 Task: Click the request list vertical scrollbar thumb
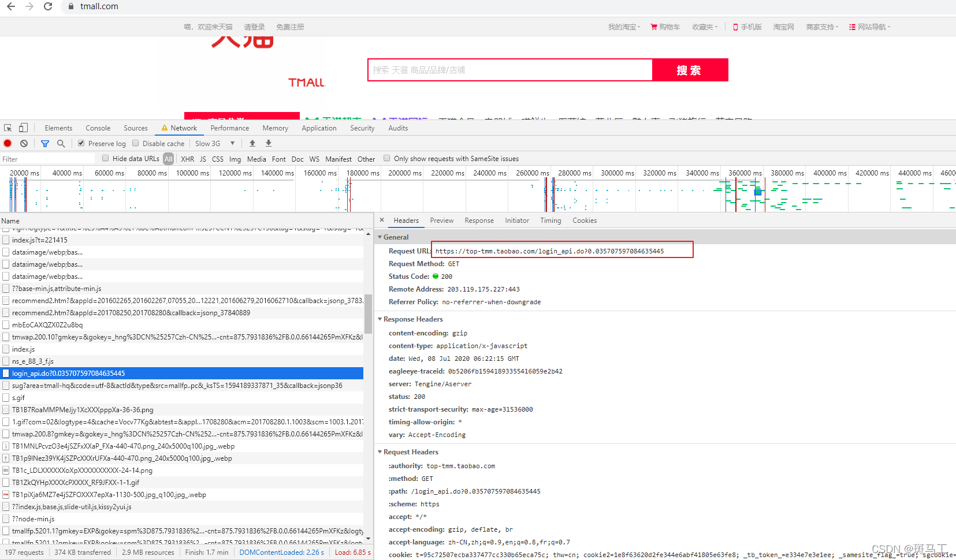(368, 313)
